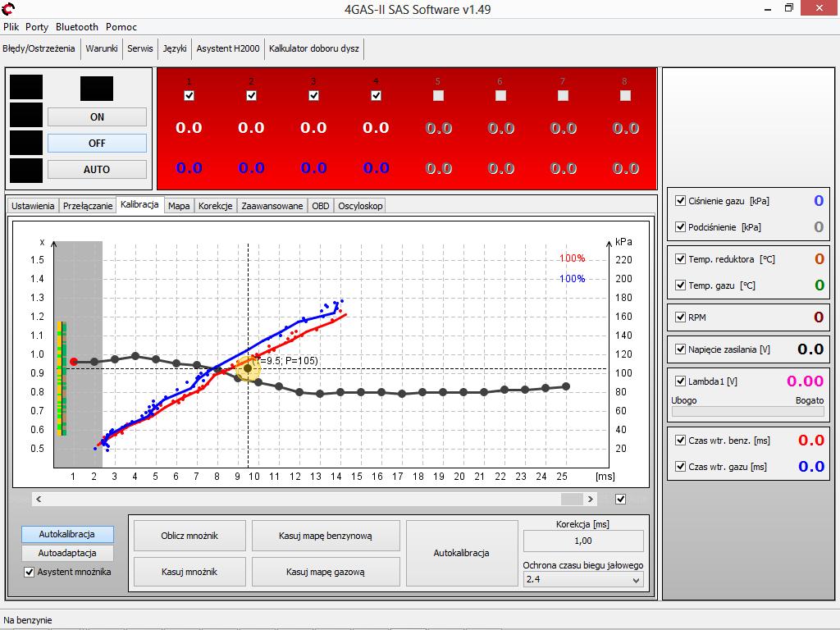Viewport: 840px width, 630px height.
Task: Switch to the Przełączanie tab
Action: click(88, 206)
